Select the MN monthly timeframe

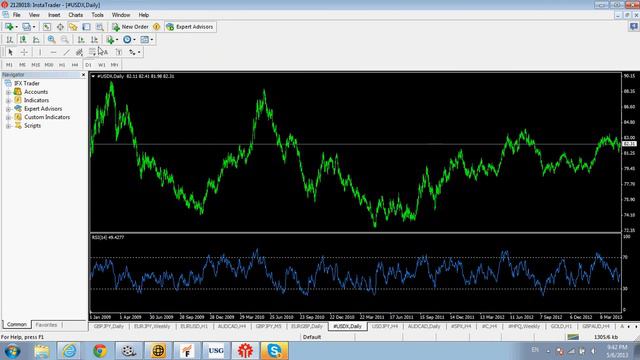[x=115, y=65]
